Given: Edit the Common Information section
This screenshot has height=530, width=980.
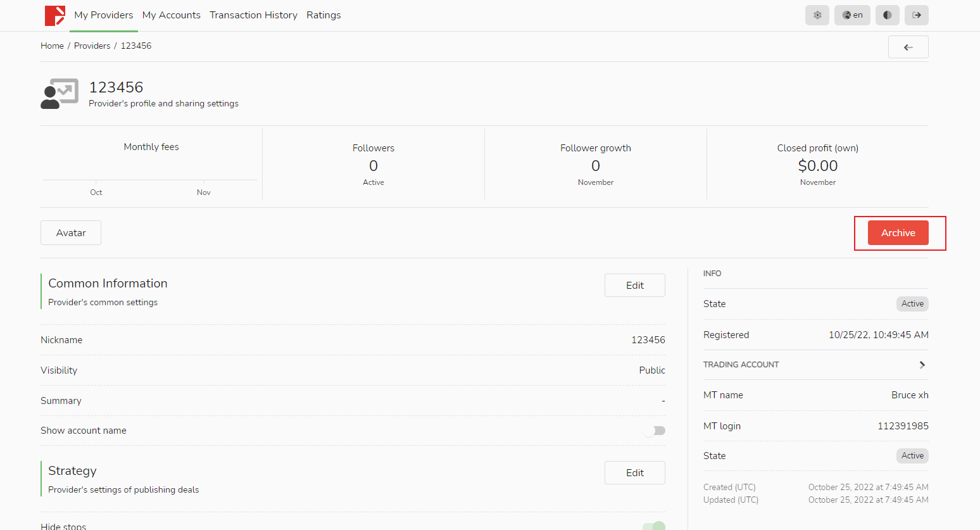Looking at the screenshot, I should click(634, 286).
